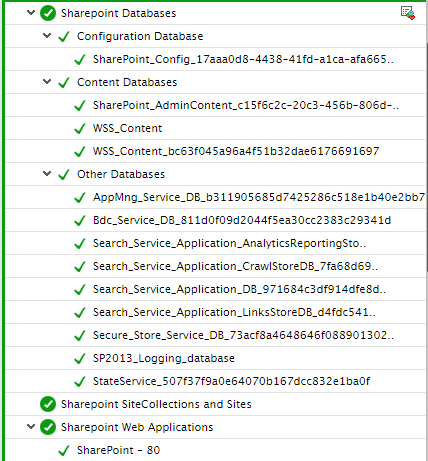
Task: Click the checkmark icon beside SharePoint_Config database
Action: pyautogui.click(x=80, y=59)
